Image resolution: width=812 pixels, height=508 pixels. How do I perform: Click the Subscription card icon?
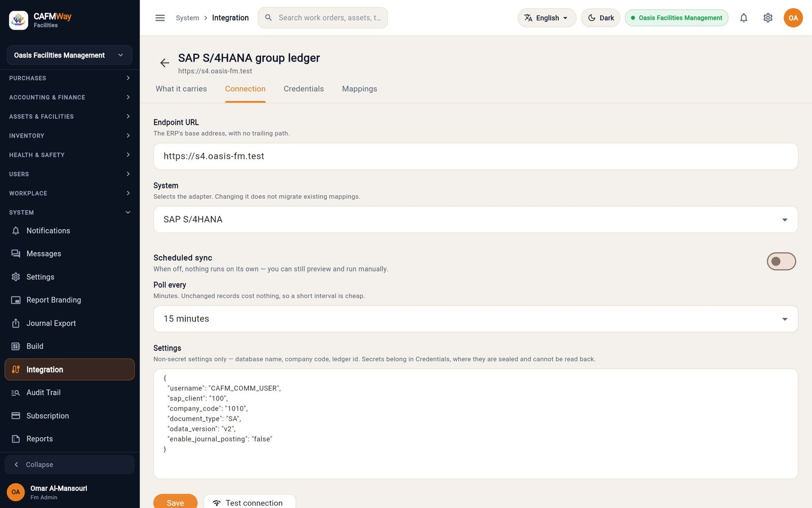pos(16,416)
